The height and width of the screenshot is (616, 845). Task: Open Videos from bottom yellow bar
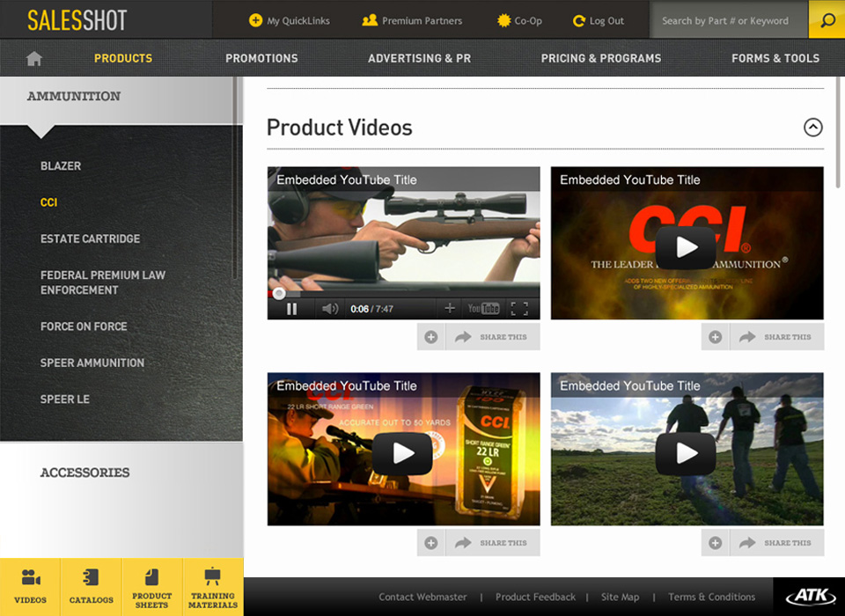point(30,587)
